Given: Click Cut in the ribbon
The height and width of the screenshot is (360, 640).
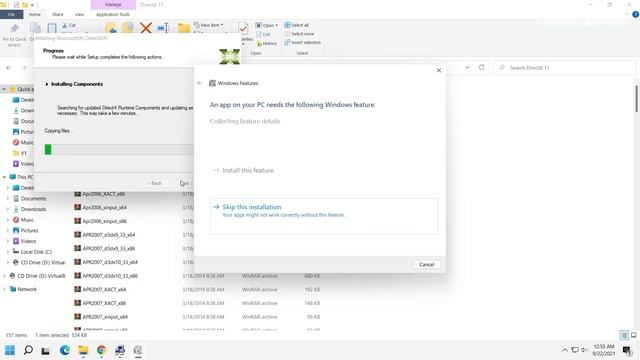Looking at the screenshot, I should [x=69, y=25].
